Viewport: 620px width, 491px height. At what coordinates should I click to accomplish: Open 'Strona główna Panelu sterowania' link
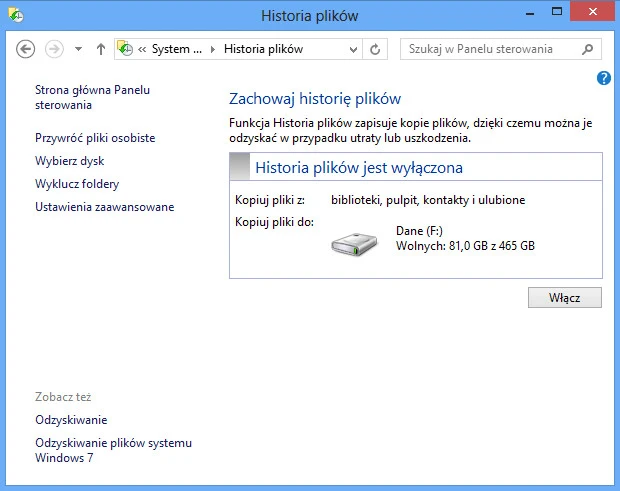pos(92,97)
